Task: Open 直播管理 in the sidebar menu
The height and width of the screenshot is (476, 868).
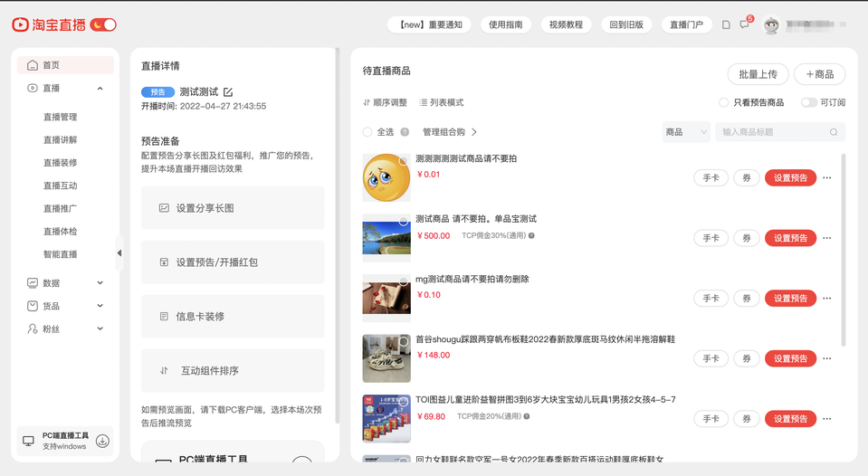Action: point(61,117)
